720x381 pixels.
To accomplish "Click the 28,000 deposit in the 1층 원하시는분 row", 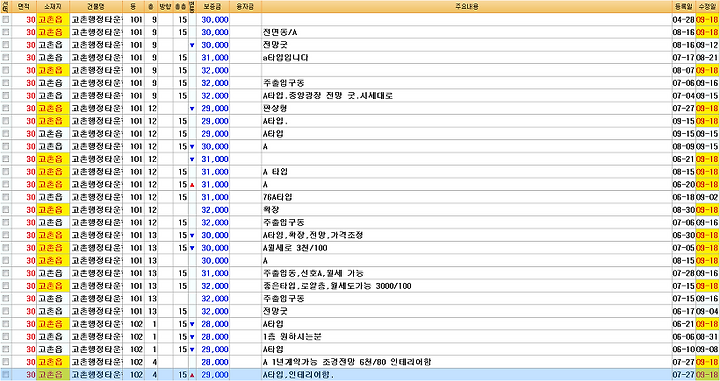I will click(x=214, y=337).
